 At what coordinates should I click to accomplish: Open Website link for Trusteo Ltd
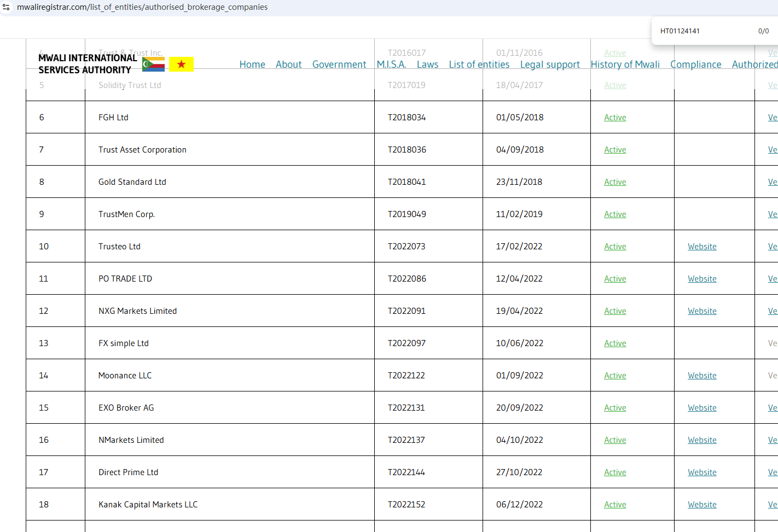pyautogui.click(x=702, y=247)
